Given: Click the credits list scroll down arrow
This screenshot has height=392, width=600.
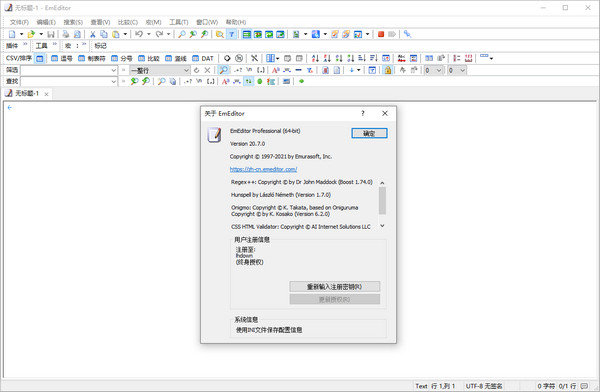Looking at the screenshot, I should click(382, 226).
